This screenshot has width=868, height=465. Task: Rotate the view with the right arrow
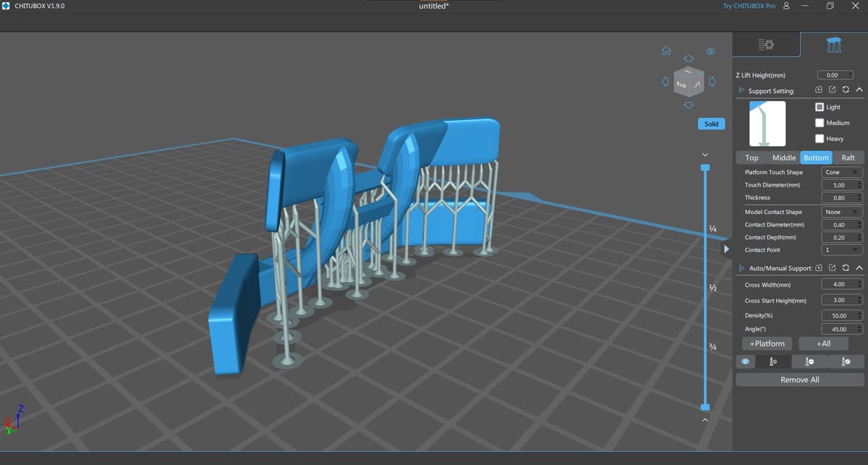click(712, 82)
